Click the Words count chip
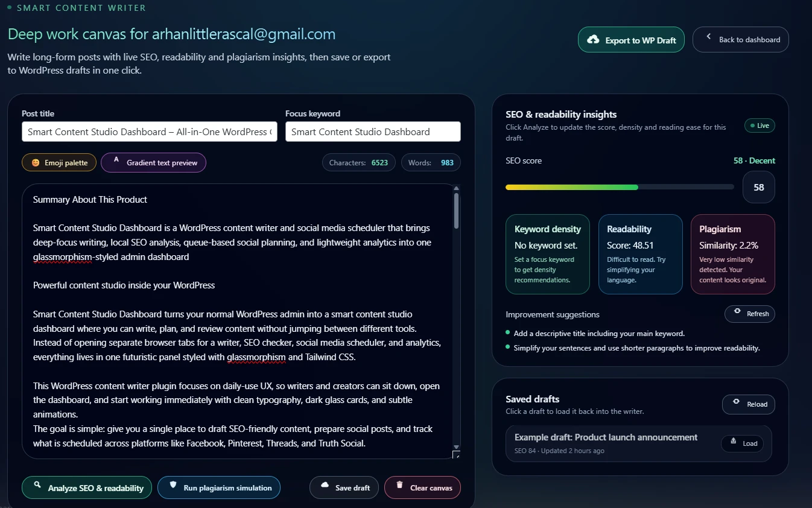 [431, 162]
